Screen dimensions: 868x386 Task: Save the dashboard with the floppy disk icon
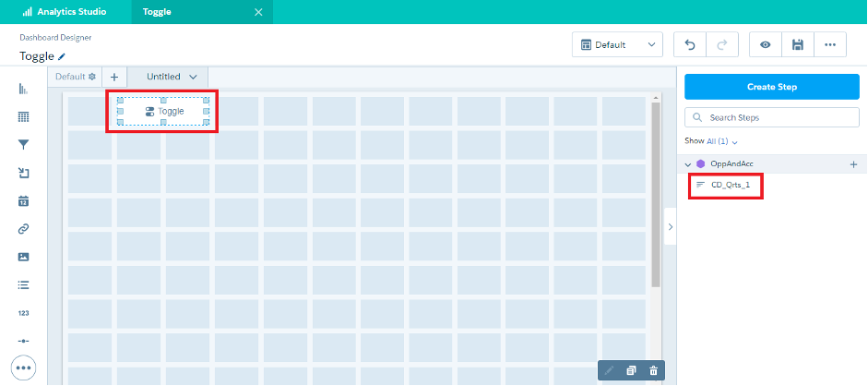(798, 45)
